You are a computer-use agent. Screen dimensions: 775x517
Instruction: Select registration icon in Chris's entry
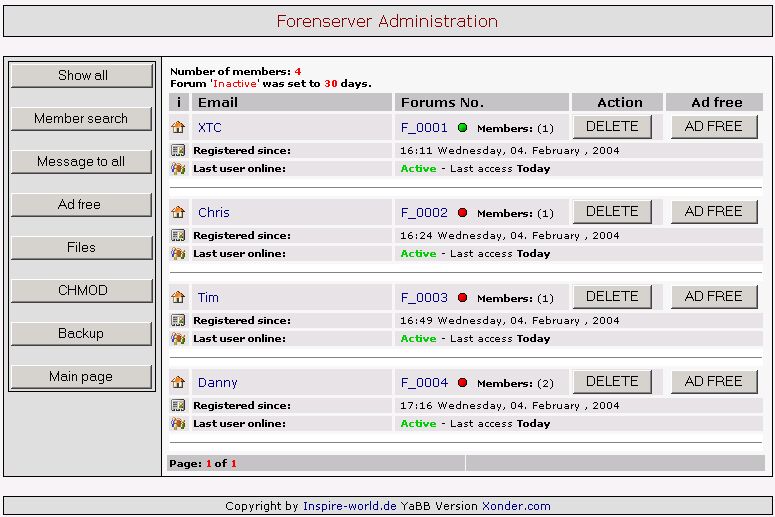[178, 235]
